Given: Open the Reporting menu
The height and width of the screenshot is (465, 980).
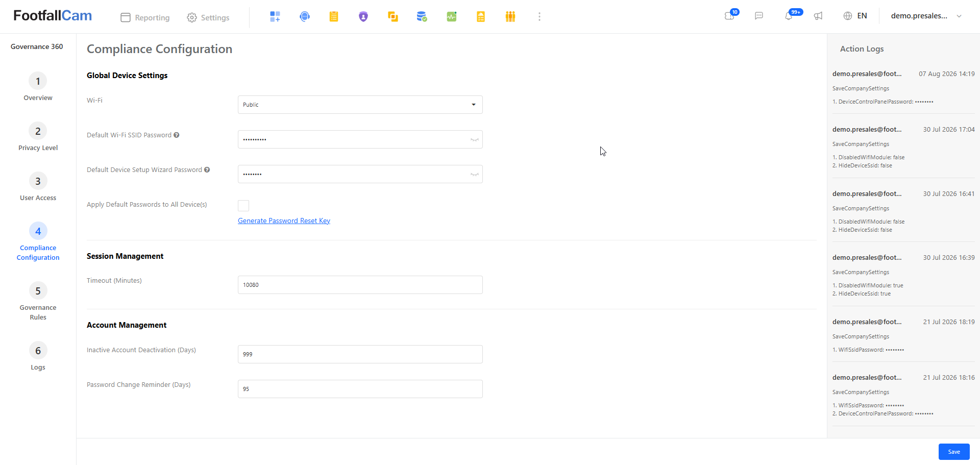Looking at the screenshot, I should (145, 17).
